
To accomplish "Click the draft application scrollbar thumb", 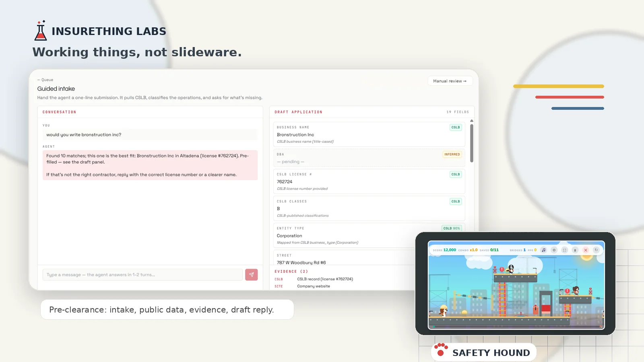I will 472,143.
